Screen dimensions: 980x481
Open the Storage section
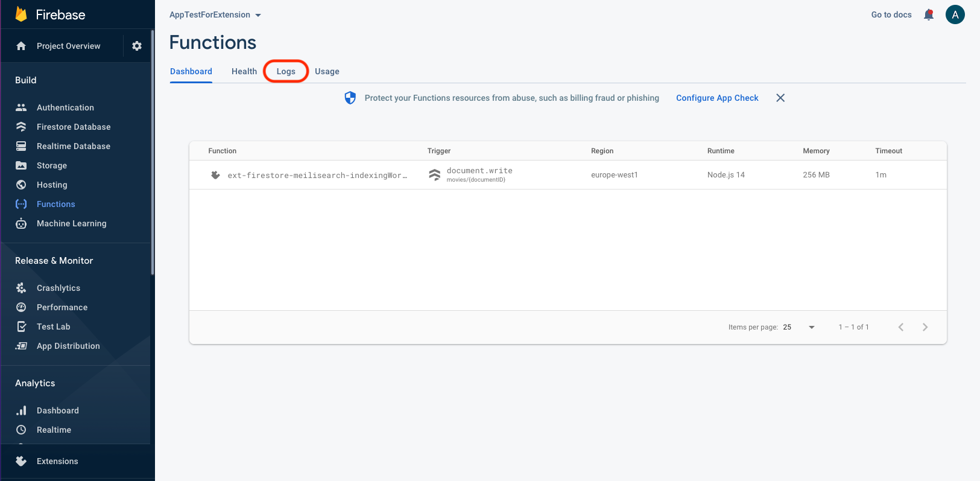pos(52,165)
